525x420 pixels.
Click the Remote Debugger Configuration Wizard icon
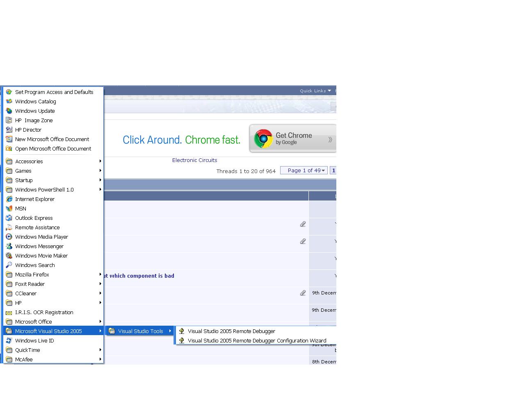182,340
